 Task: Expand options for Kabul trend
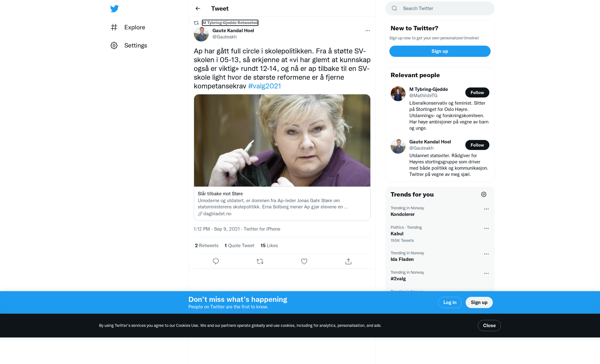pyautogui.click(x=486, y=228)
